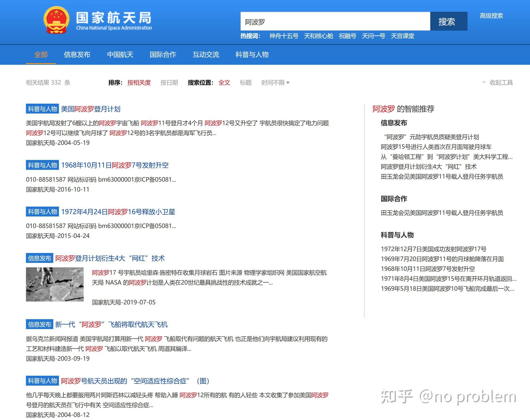
Task: Click date text 国家航天局-2004-05-19
Action: [58, 143]
